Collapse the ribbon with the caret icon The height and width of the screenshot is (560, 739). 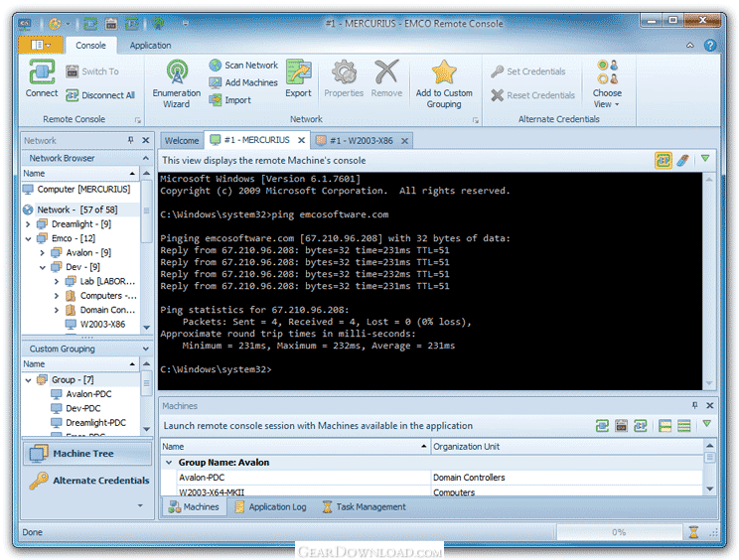(690, 46)
